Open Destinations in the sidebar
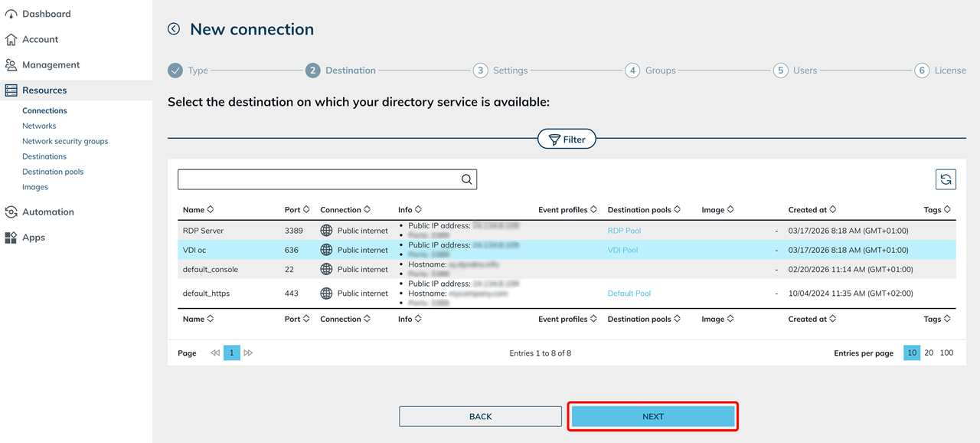980x443 pixels. tap(44, 156)
